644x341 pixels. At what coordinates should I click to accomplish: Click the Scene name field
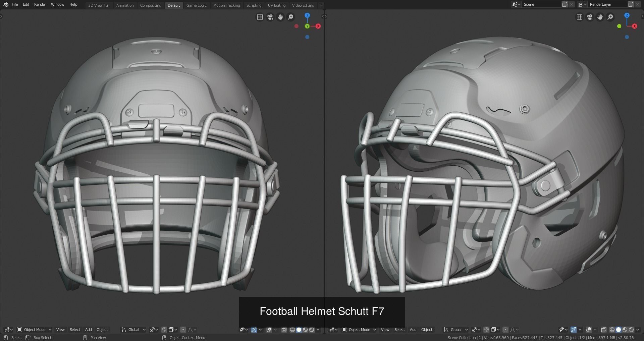point(541,4)
